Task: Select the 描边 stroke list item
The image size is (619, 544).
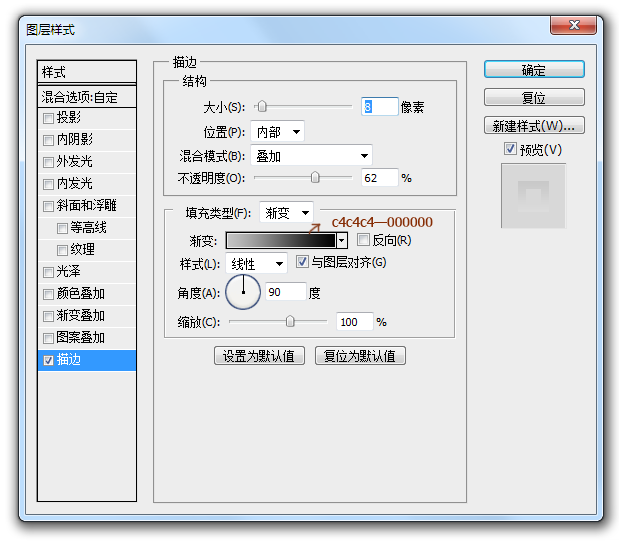Action: (x=86, y=360)
